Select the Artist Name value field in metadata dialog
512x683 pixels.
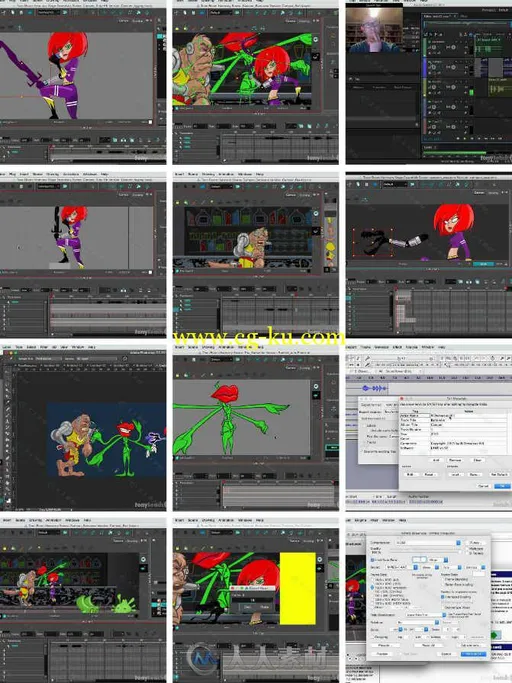click(x=468, y=416)
